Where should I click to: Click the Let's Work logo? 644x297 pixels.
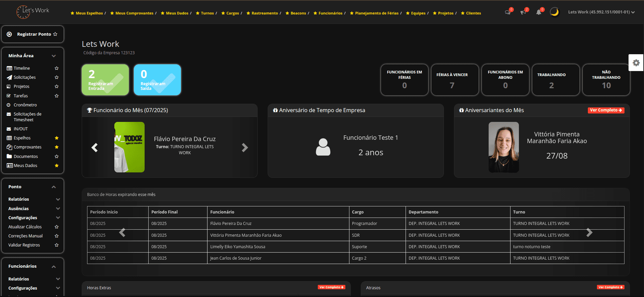[x=33, y=12]
